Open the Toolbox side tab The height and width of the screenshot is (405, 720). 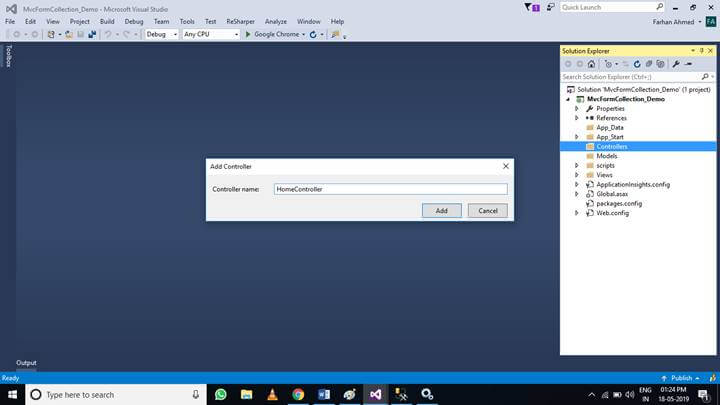8,56
